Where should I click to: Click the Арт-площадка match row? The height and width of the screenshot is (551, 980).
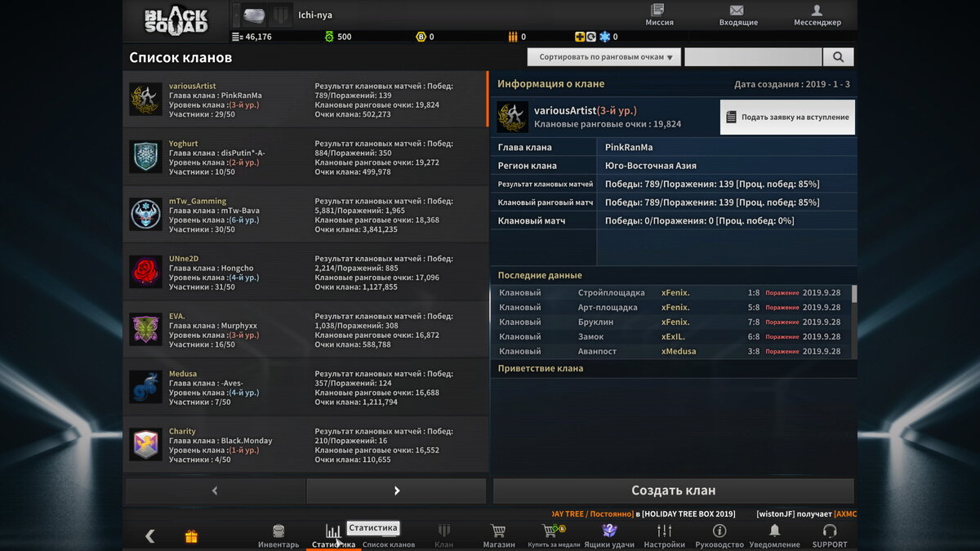coord(670,307)
